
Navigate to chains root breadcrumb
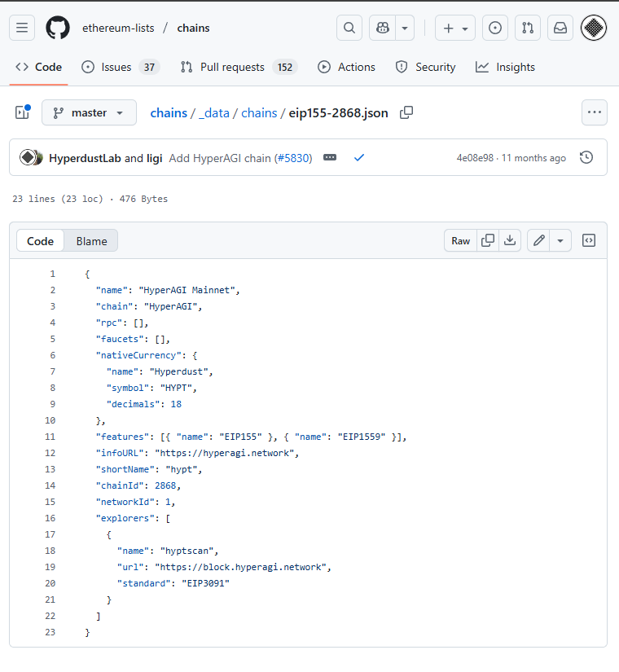[x=169, y=112]
